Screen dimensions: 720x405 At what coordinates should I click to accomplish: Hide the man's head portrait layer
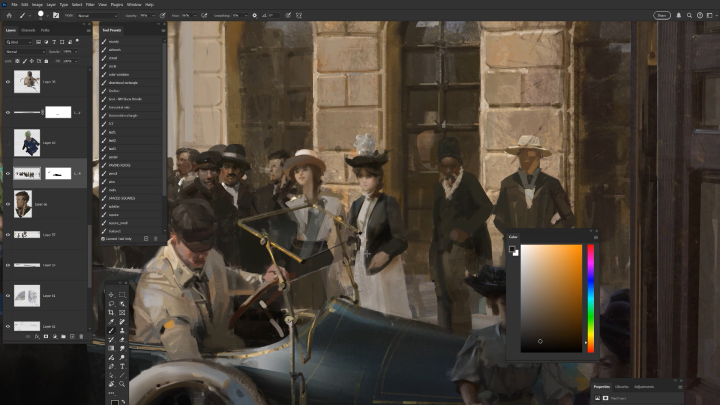pyautogui.click(x=8, y=204)
